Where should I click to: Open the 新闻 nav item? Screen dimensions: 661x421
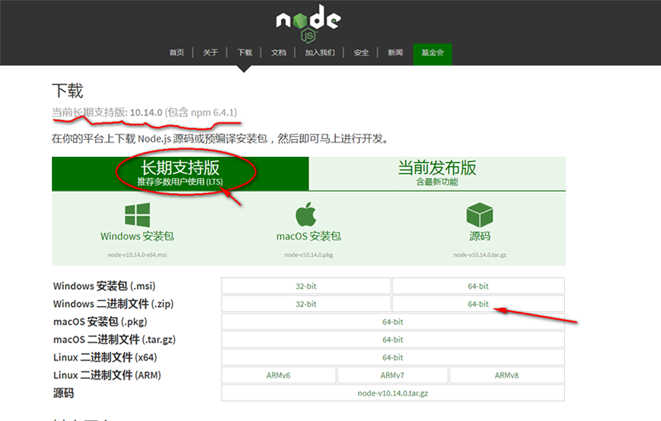[395, 53]
